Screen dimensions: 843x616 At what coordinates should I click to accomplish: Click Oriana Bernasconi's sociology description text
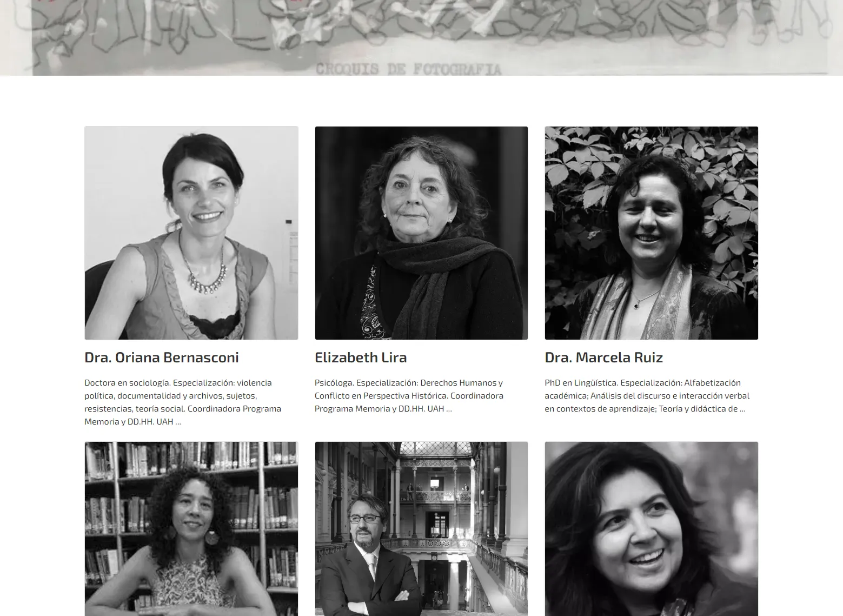click(x=183, y=402)
